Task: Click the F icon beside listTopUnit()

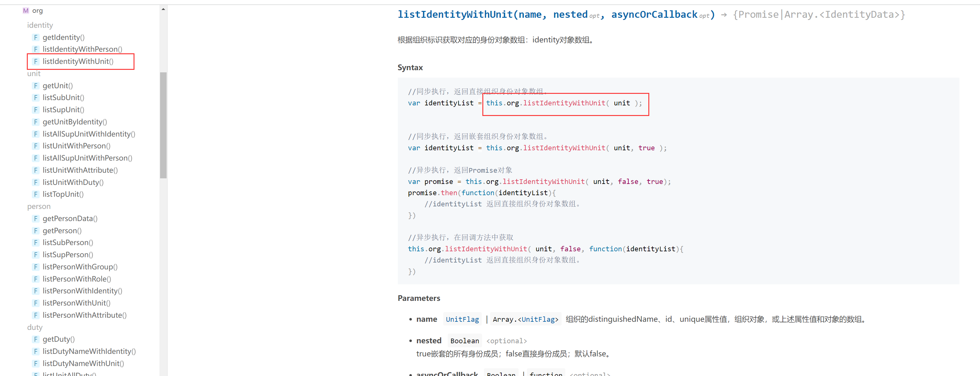Action: tap(36, 194)
